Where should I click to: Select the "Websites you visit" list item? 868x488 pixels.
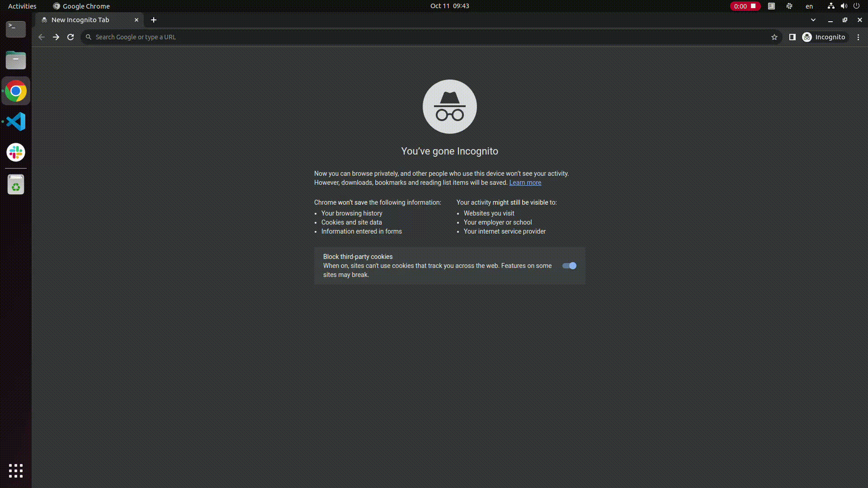[x=489, y=213]
